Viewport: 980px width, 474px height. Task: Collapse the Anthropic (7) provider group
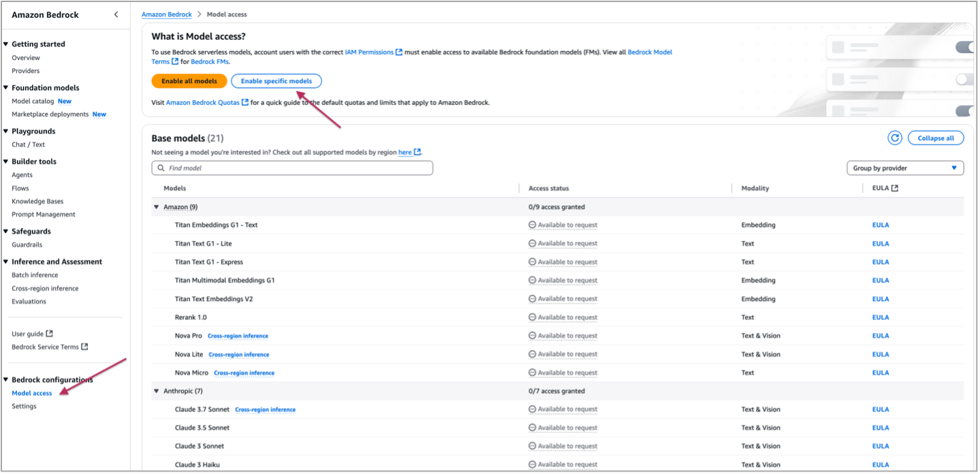click(x=157, y=392)
